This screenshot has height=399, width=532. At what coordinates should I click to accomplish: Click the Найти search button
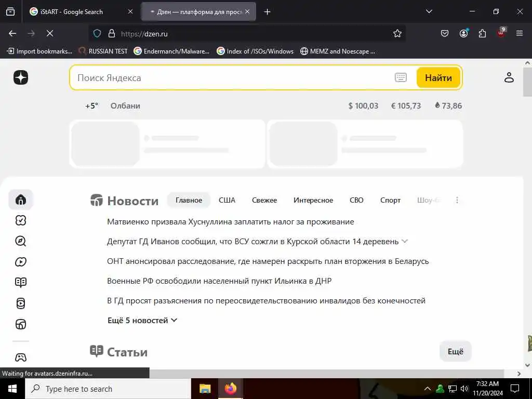point(438,78)
